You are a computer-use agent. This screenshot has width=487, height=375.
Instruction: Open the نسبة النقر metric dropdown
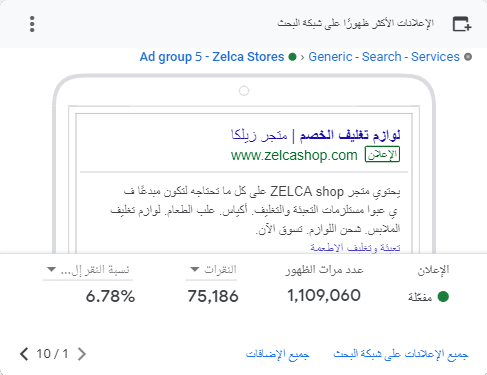point(88,269)
